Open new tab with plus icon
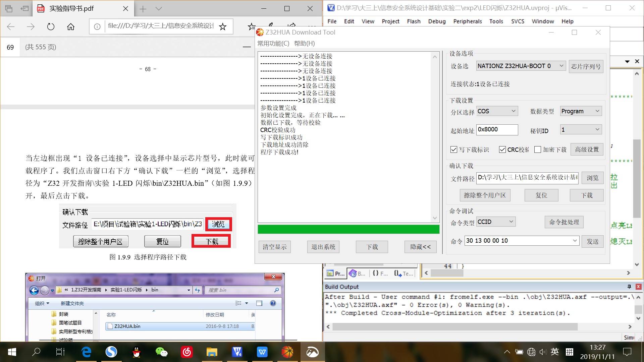The image size is (644, 362). coord(143,9)
